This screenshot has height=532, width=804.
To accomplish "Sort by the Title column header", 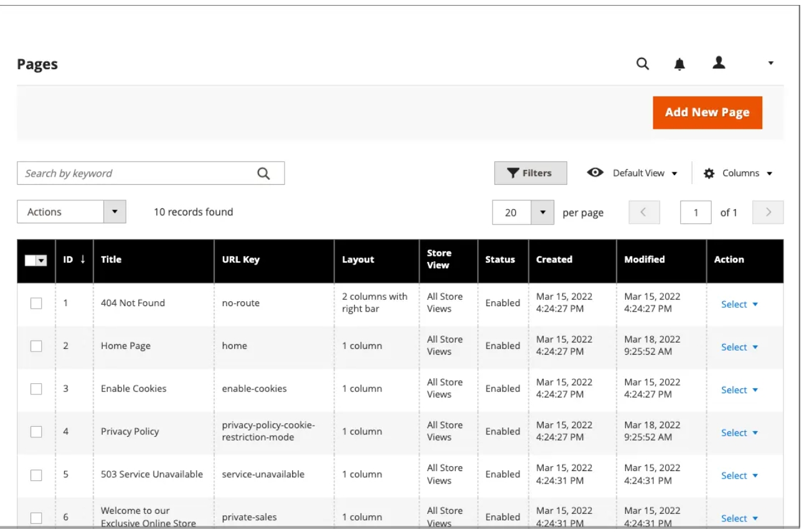I will pos(111,259).
